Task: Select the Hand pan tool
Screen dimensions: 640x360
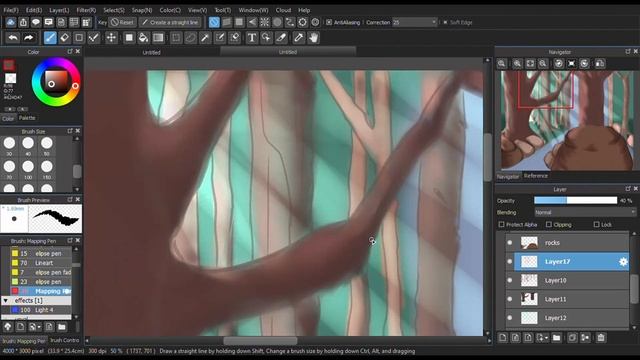Action: click(313, 38)
